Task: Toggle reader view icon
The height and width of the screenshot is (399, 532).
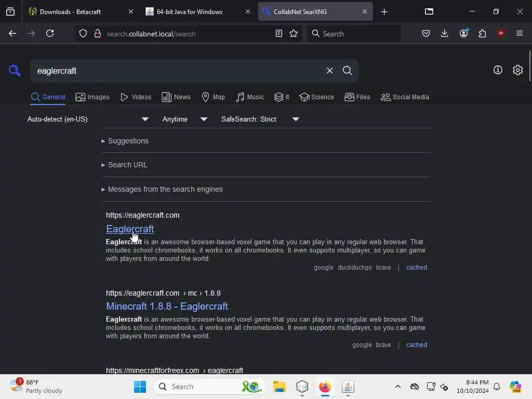Action: [279, 33]
